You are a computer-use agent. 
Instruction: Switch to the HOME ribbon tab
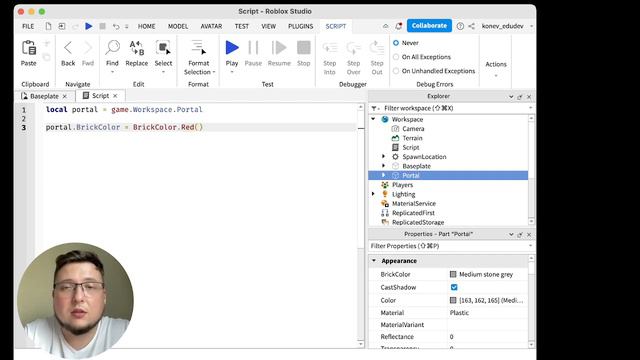pyautogui.click(x=147, y=26)
